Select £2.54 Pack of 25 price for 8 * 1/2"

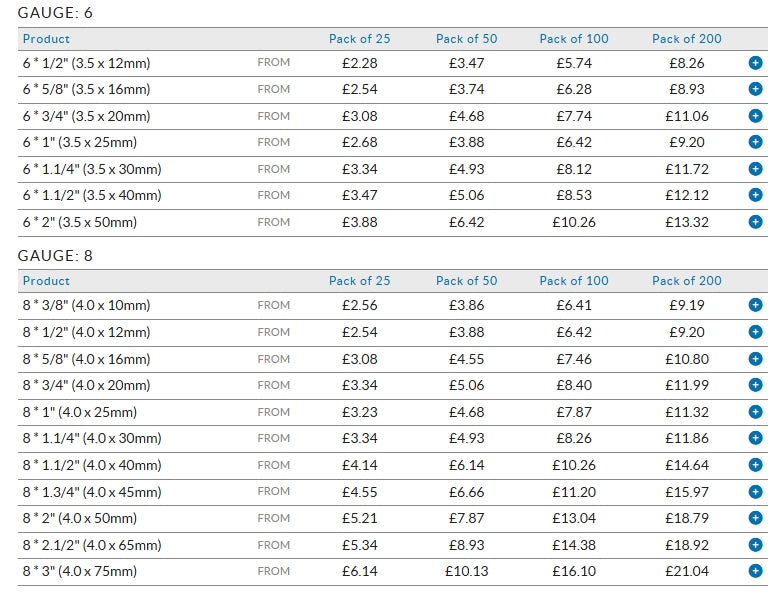click(359, 332)
